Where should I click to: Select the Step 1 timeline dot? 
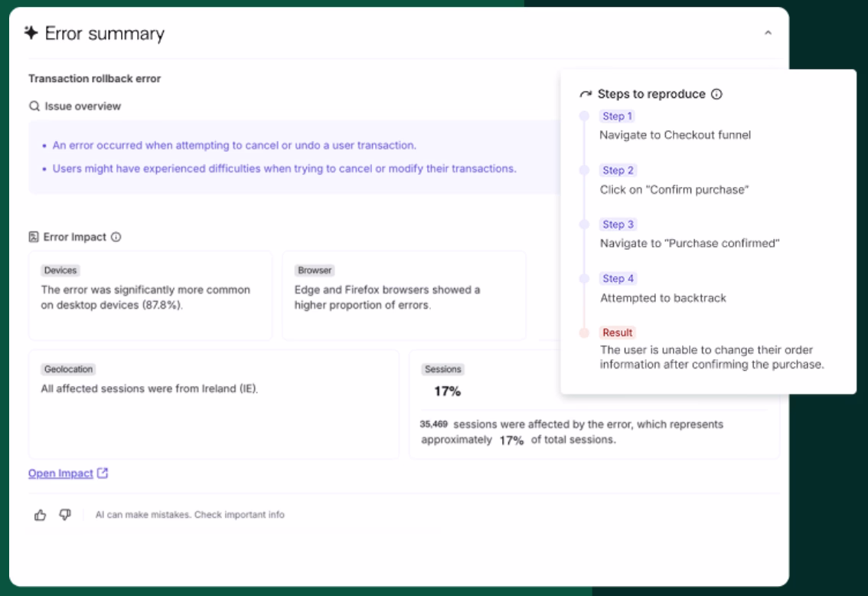tap(584, 115)
